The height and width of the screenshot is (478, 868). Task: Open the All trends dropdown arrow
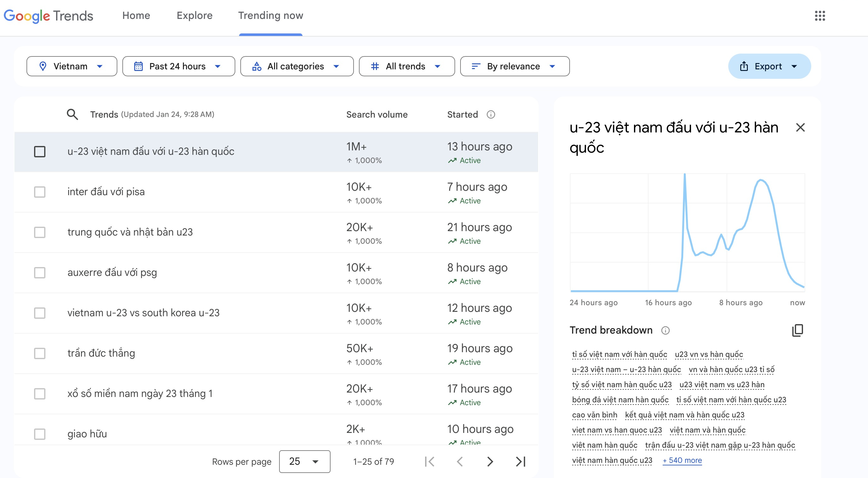(x=437, y=66)
